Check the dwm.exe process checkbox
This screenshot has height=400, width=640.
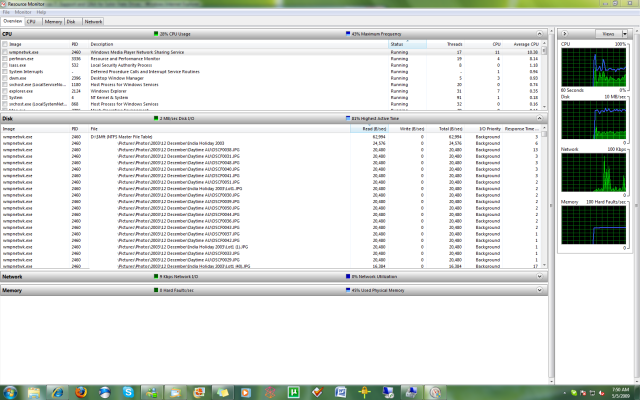tap(5, 78)
